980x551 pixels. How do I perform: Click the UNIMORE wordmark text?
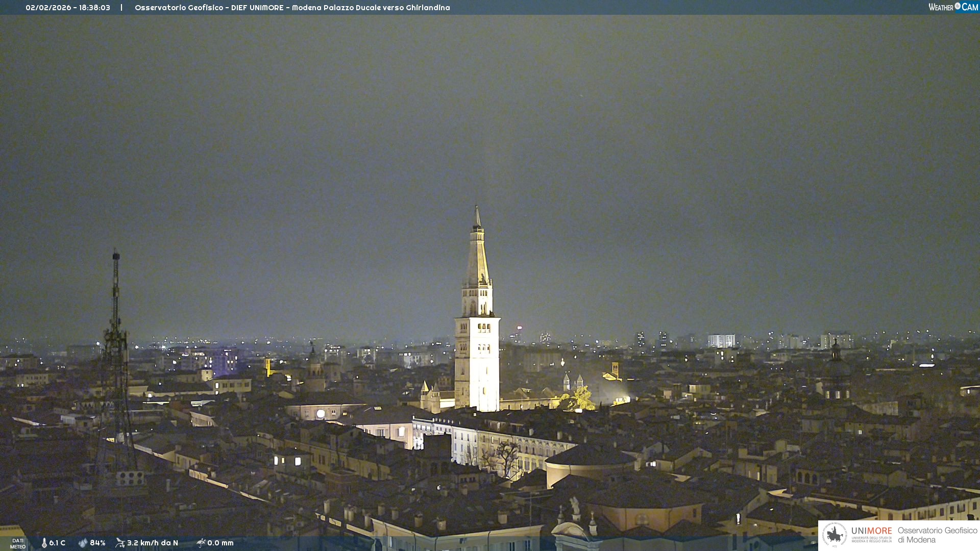click(871, 531)
